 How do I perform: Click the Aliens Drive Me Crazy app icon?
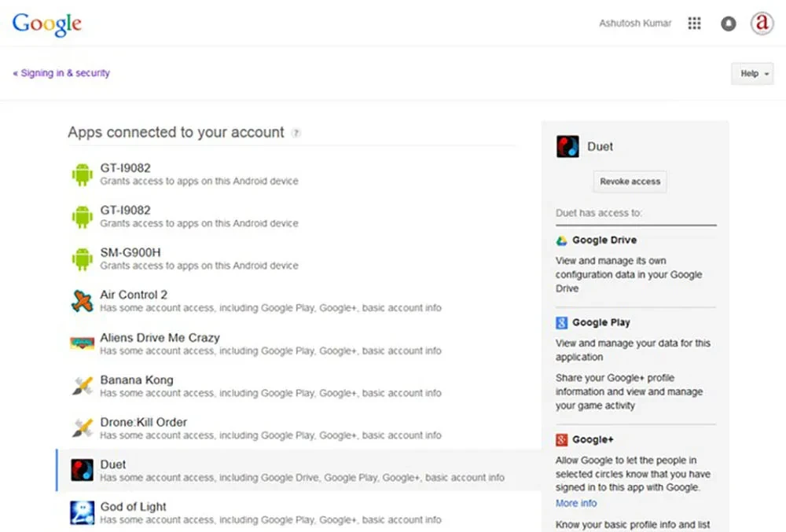point(83,343)
